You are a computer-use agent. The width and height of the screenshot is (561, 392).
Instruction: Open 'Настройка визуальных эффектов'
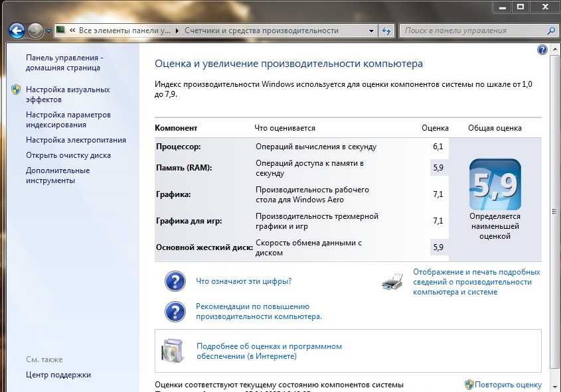tap(68, 94)
